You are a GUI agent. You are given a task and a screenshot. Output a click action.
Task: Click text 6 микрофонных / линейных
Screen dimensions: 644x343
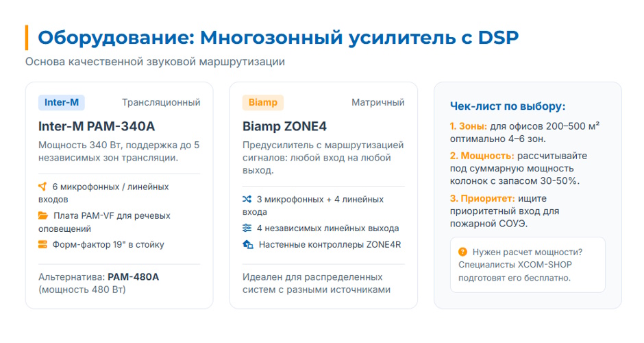(x=110, y=187)
